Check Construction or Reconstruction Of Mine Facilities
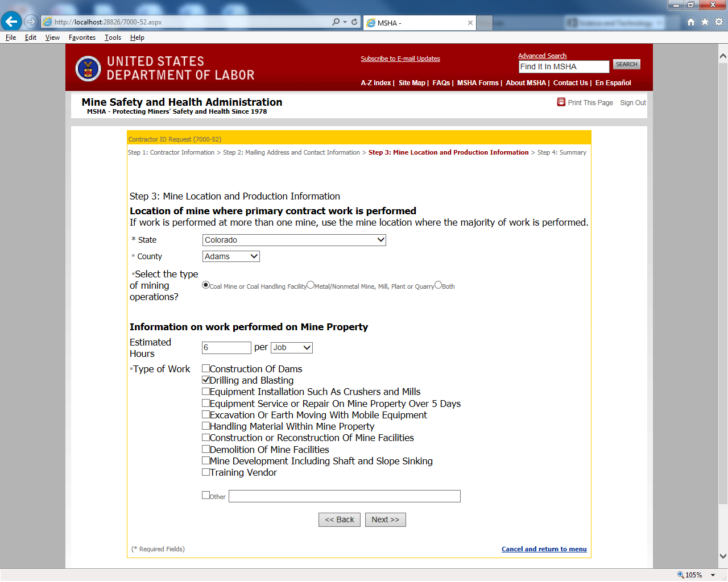Screen dimensions: 728x582 click(x=206, y=437)
